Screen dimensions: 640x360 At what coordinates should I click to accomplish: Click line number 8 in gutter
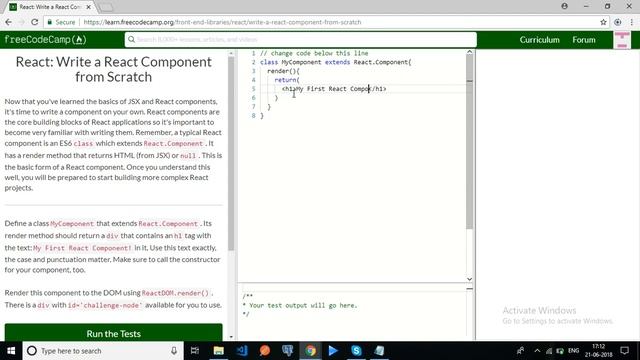pos(253,116)
